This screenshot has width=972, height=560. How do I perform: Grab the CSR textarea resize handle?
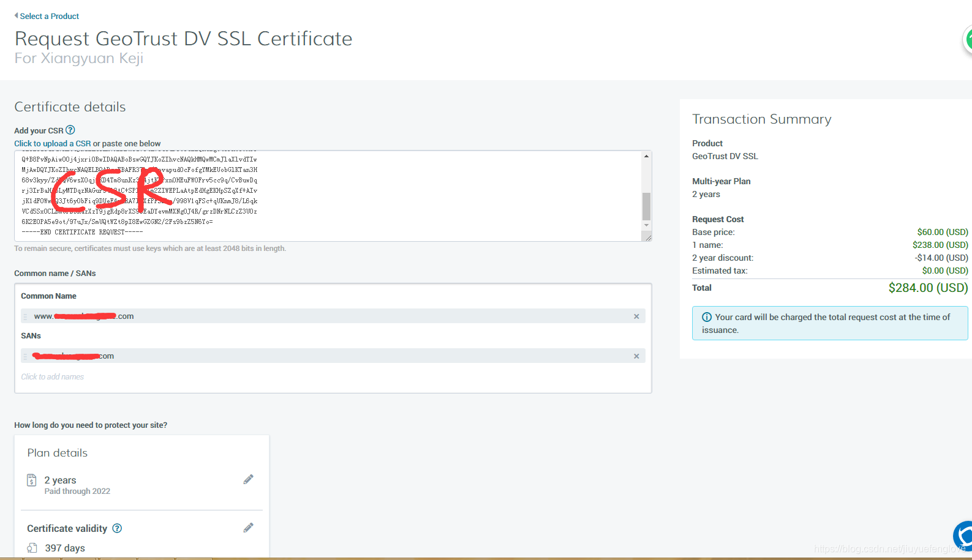[648, 237]
